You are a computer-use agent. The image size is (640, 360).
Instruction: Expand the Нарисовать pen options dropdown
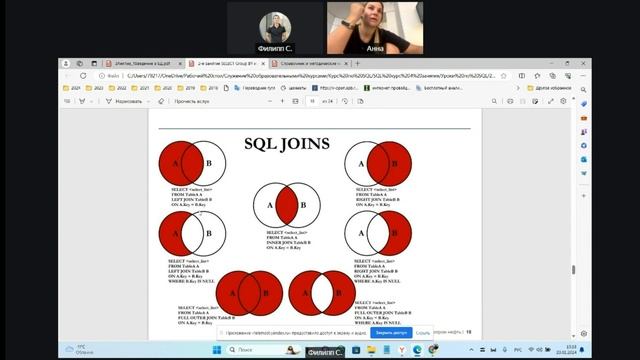click(149, 101)
